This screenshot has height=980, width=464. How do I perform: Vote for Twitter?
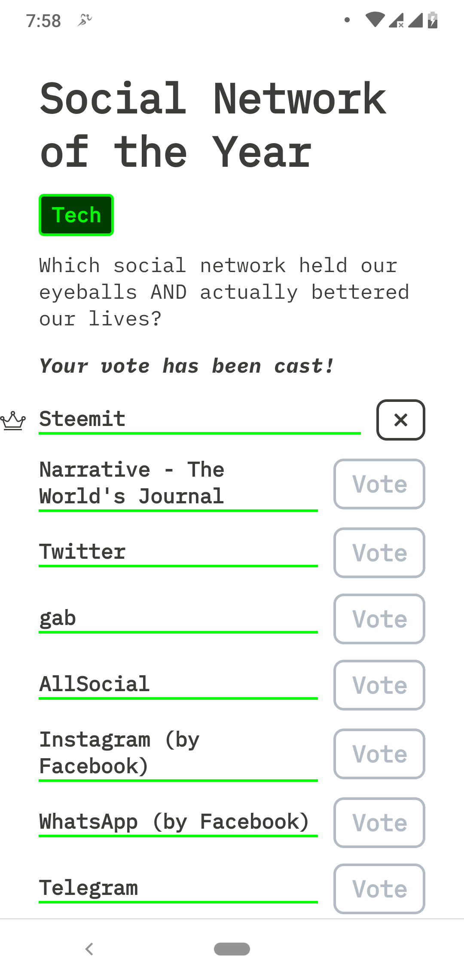coord(379,553)
